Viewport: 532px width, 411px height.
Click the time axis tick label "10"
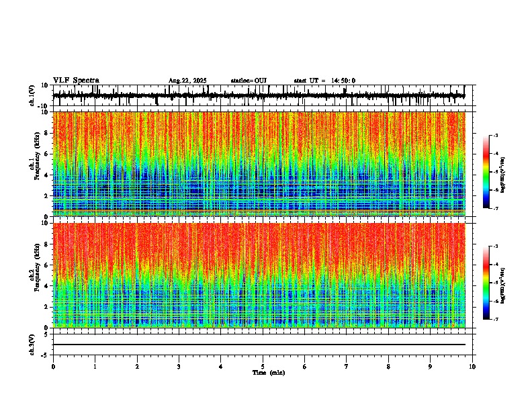[472, 367]
